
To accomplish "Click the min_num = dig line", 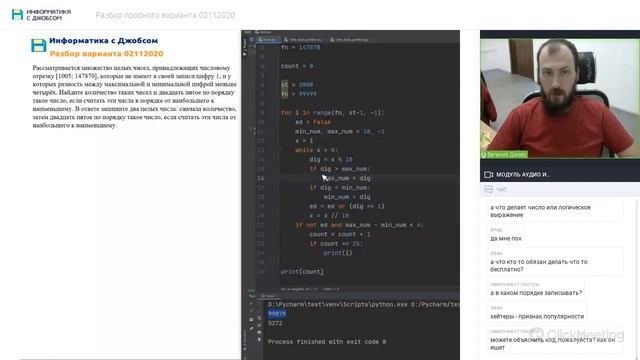I will 347,197.
